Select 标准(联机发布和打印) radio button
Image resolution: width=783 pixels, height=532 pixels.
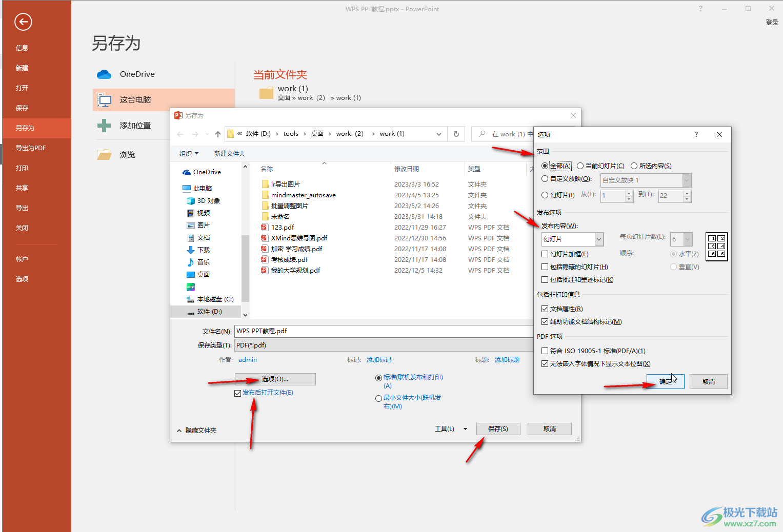pyautogui.click(x=378, y=378)
